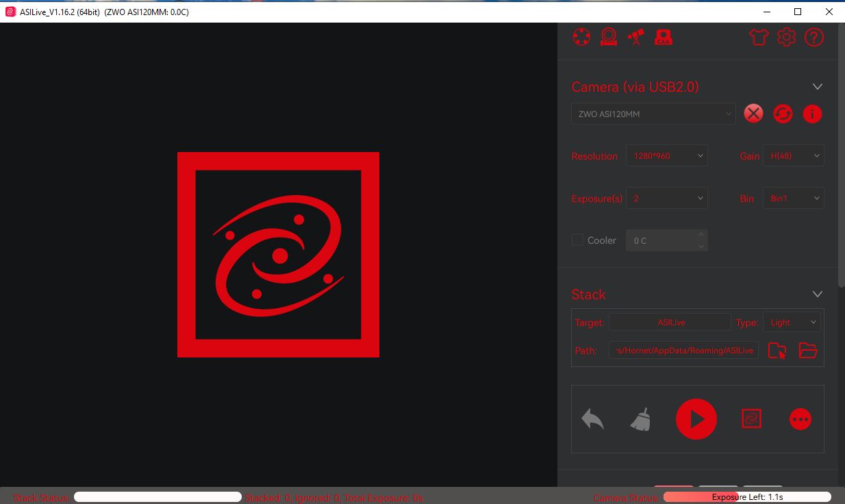Open the filter wheel panel icon
The height and width of the screenshot is (504, 845).
581,37
